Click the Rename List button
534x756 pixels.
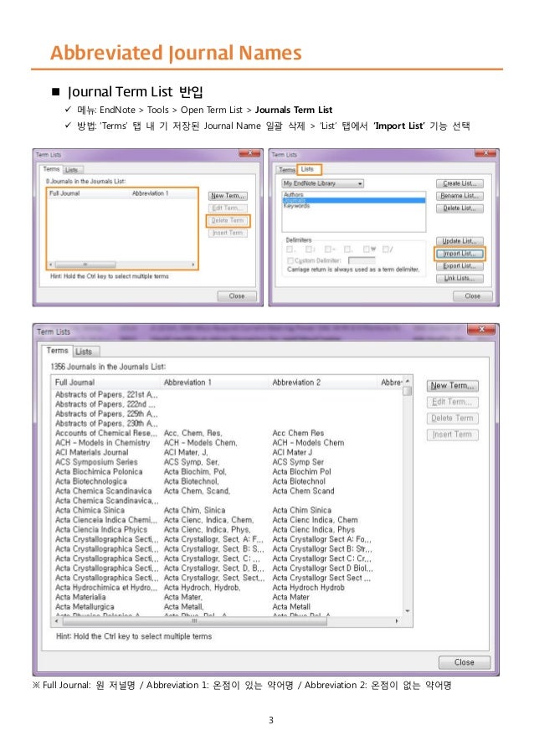(460, 196)
